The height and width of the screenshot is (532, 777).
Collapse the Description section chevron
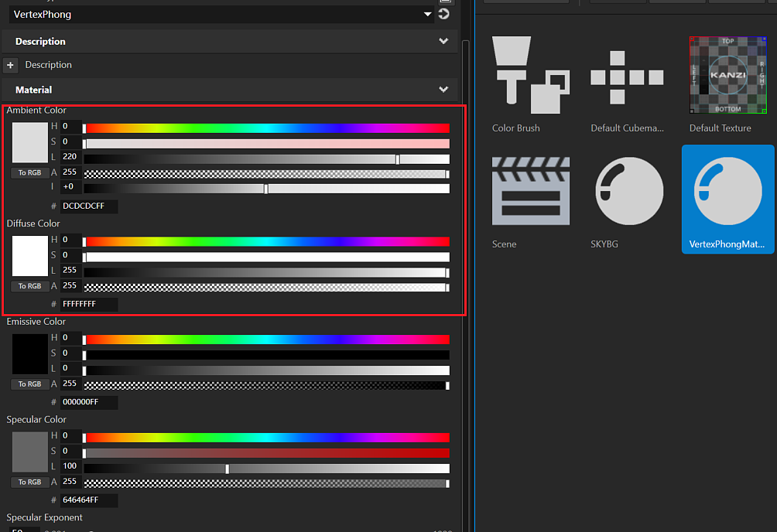coord(443,41)
